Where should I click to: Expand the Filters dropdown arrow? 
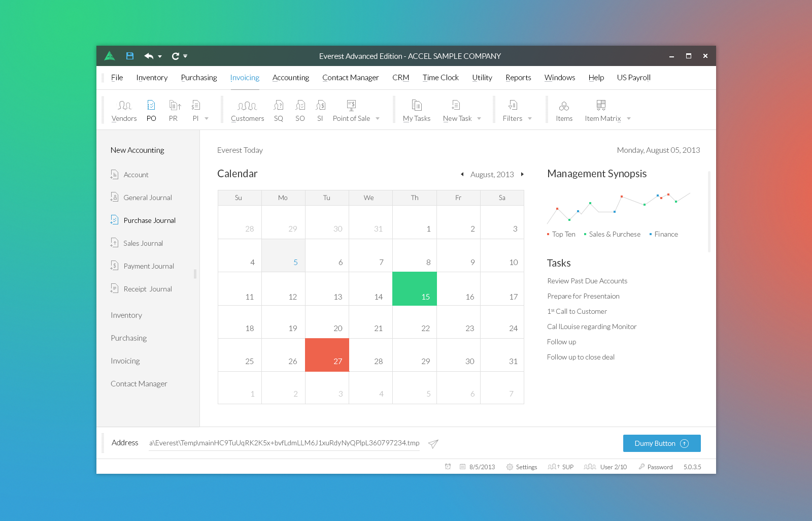(530, 118)
